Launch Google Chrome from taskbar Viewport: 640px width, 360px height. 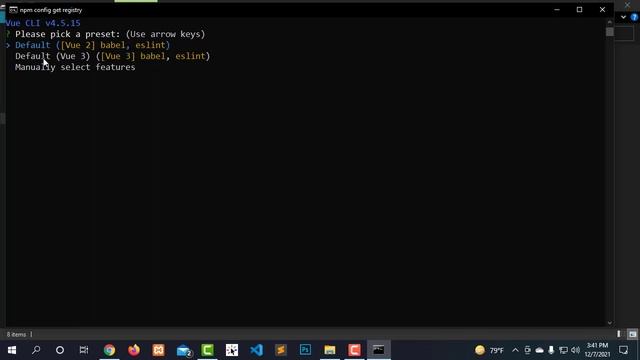point(109,350)
